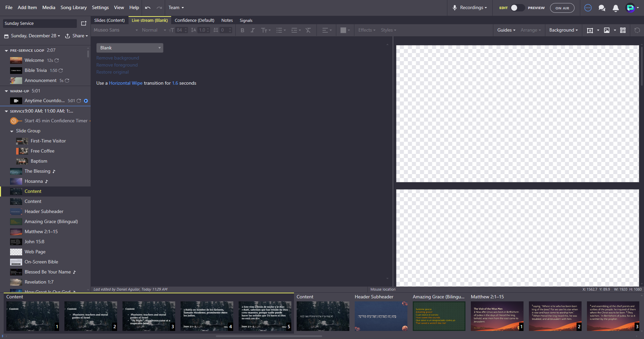Open the Museo Sans font dropdown
Image resolution: width=644 pixels, height=339 pixels.
click(x=116, y=30)
